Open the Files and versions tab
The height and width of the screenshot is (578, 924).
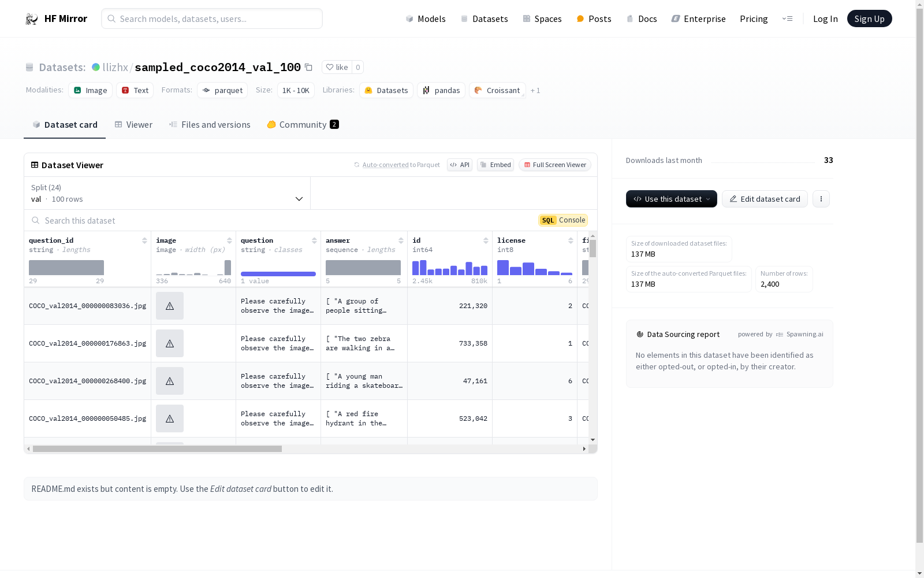(x=210, y=125)
